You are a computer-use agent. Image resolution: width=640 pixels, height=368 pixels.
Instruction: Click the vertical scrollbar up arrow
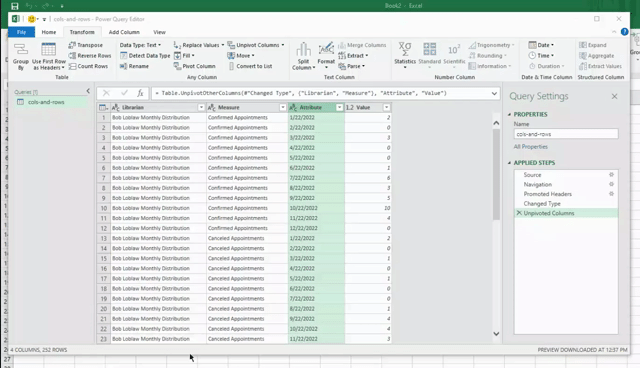[x=496, y=123]
